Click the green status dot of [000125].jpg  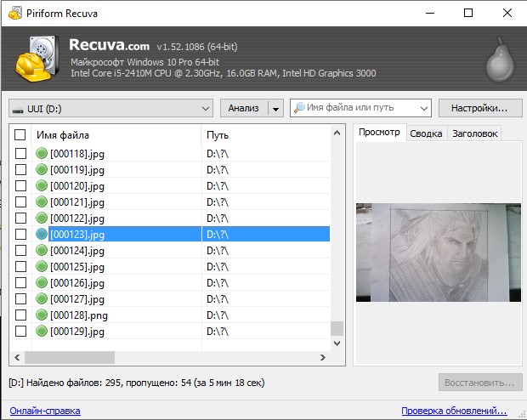click(x=42, y=266)
